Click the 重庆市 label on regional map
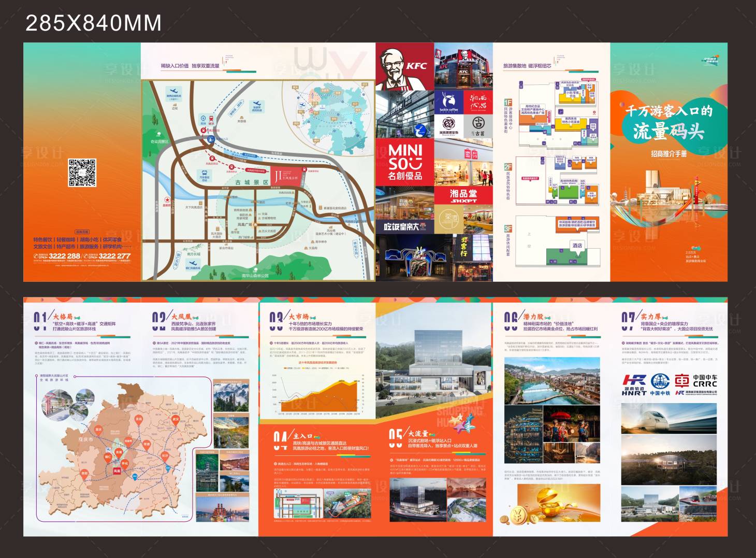 point(85,439)
